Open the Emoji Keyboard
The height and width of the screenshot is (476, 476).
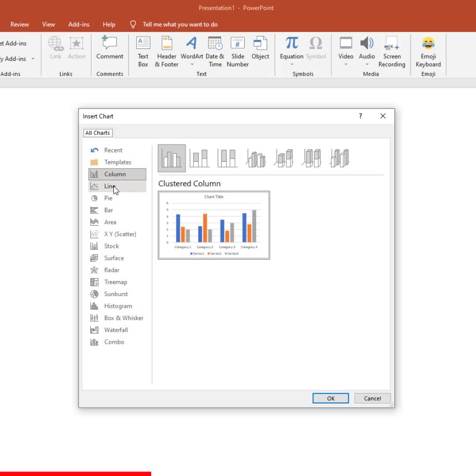pos(428,52)
